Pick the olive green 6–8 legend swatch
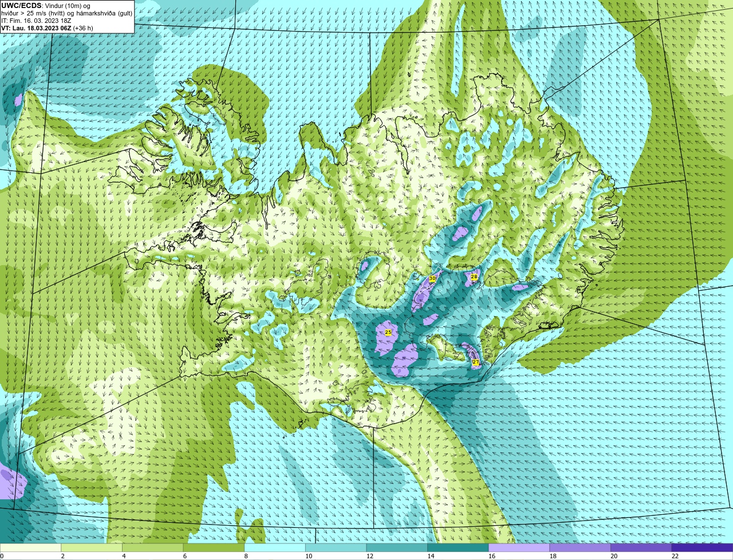Image resolution: width=733 pixels, height=560 pixels. point(214,547)
